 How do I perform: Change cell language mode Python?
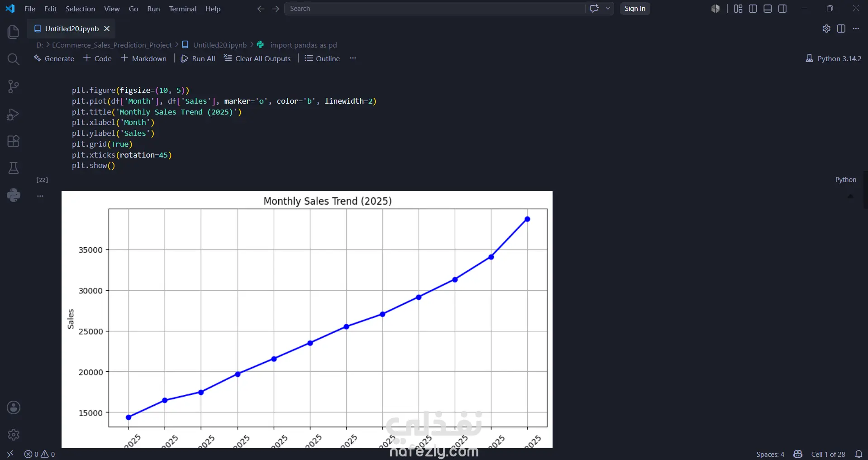click(845, 180)
